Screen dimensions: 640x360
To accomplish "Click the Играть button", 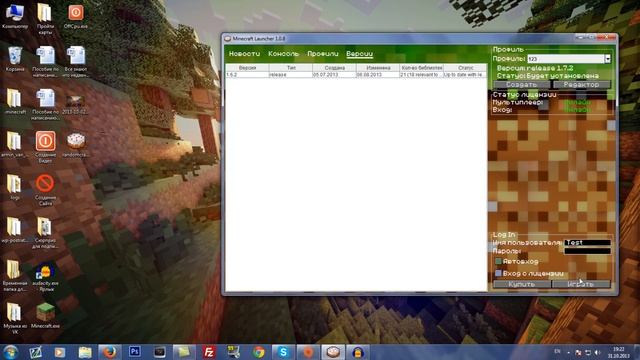I will (x=581, y=284).
